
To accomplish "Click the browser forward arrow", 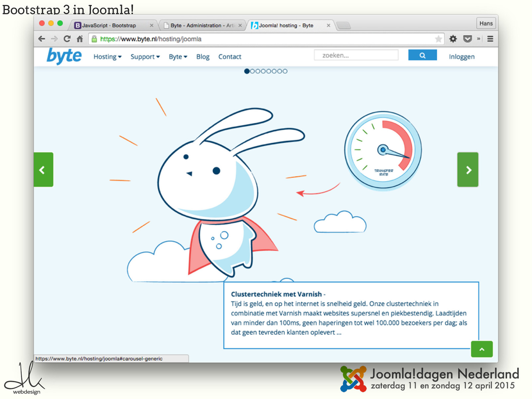I will pyautogui.click(x=54, y=39).
